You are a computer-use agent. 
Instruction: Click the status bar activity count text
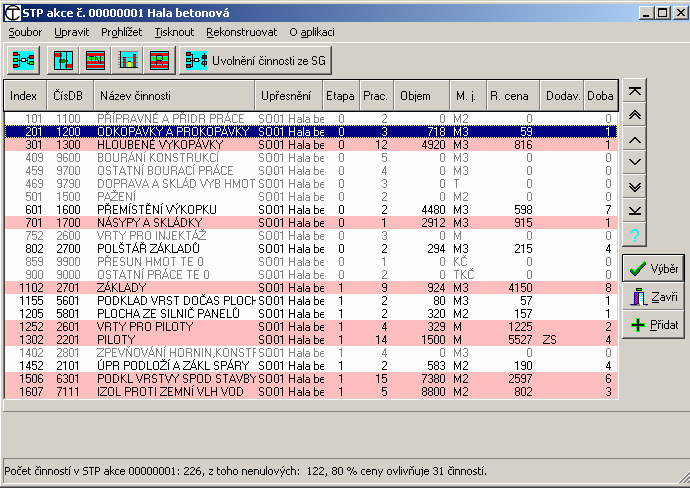[246, 471]
